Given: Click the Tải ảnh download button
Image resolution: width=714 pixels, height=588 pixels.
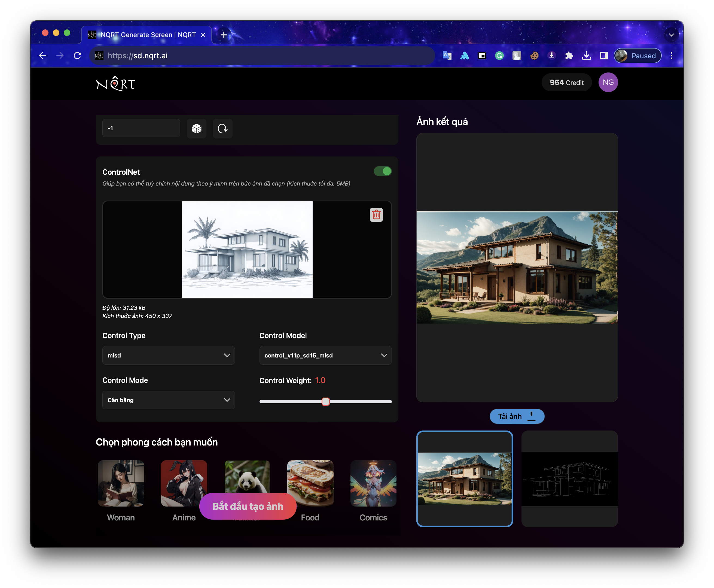Looking at the screenshot, I should pyautogui.click(x=517, y=416).
